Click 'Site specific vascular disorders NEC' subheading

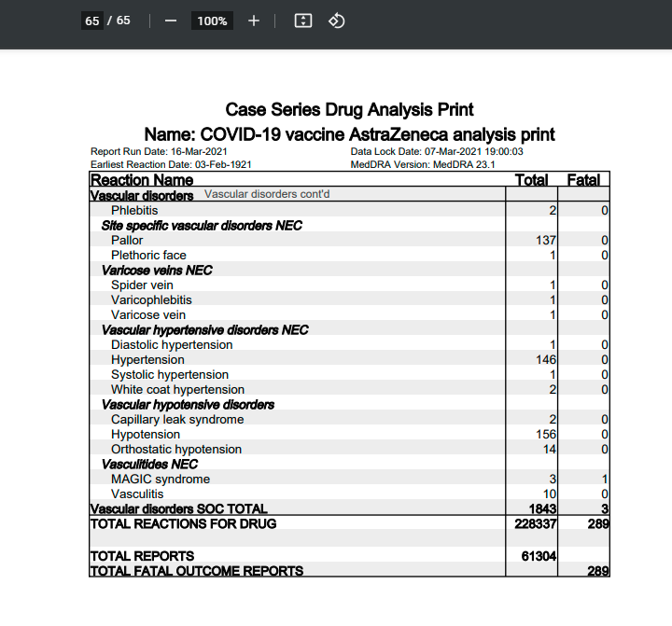(x=202, y=226)
